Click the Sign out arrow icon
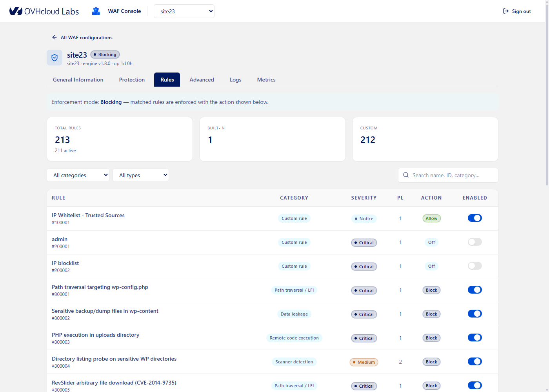This screenshot has width=549, height=392. pyautogui.click(x=506, y=11)
